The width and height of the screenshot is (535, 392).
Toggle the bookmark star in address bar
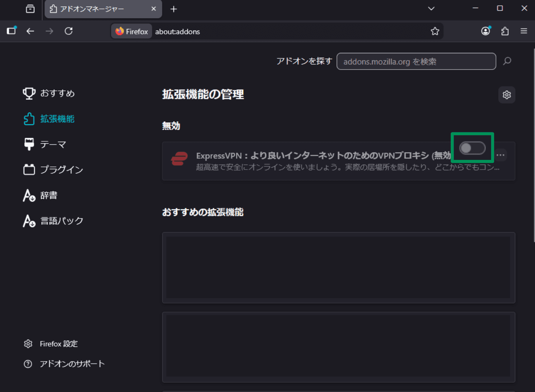(435, 31)
